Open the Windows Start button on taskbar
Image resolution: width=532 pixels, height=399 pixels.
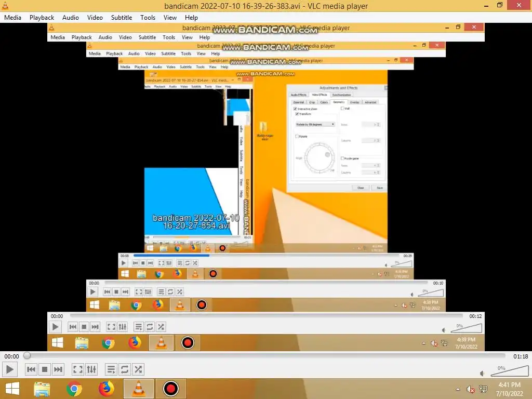point(12,389)
